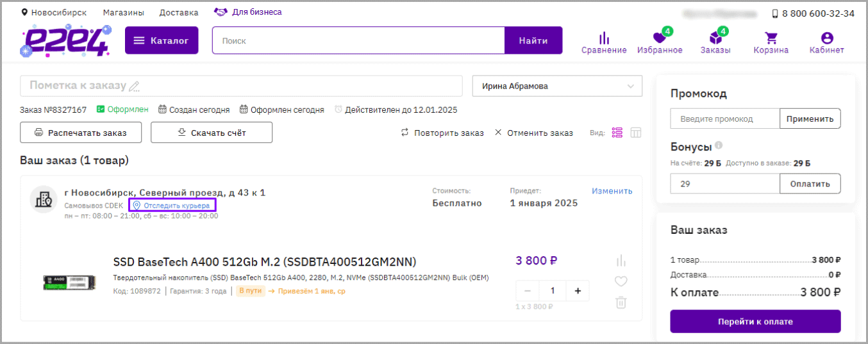This screenshot has width=868, height=344.
Task: Delete SSD BaseTech with trash icon
Action: [x=621, y=302]
